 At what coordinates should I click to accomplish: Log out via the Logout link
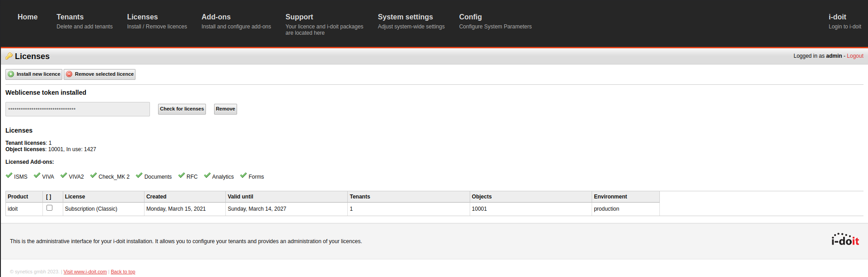pos(855,56)
